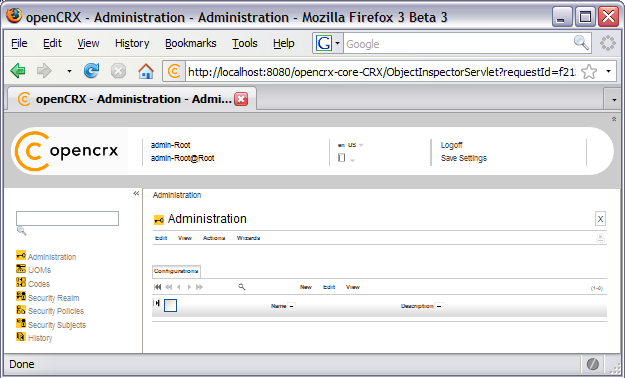This screenshot has width=625, height=378.
Task: Close the openCRX browser tab
Action: click(x=241, y=99)
